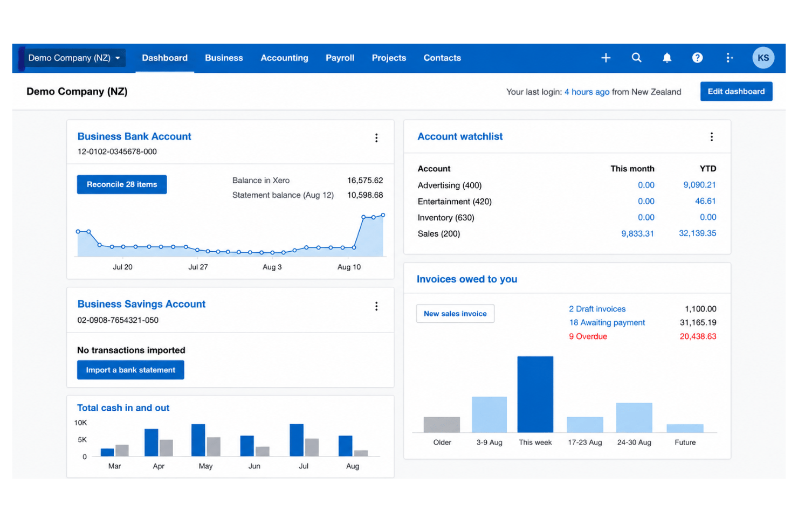The image size is (798, 532).
Task: Click Sales YTD value 32,139.35
Action: click(x=698, y=233)
